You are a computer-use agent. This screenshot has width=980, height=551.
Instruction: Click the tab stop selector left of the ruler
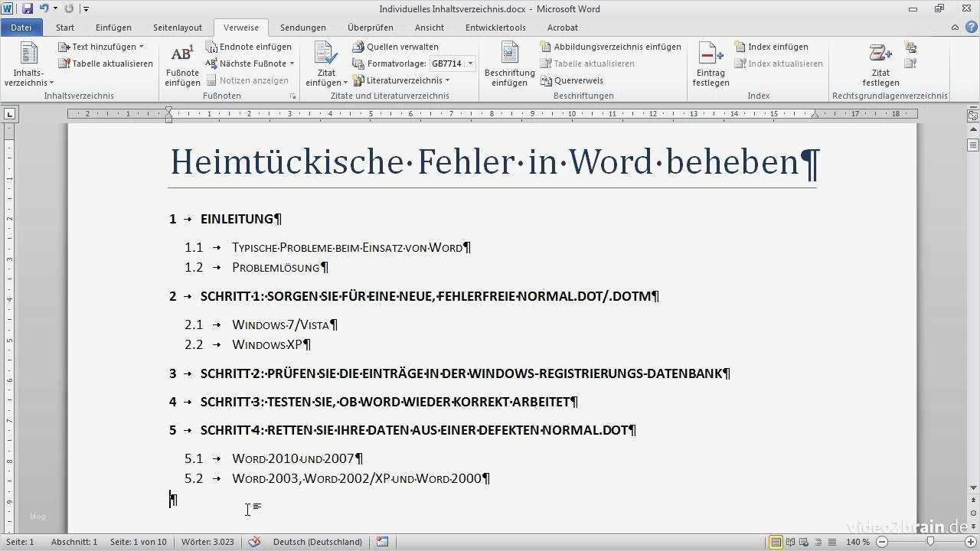(x=9, y=114)
